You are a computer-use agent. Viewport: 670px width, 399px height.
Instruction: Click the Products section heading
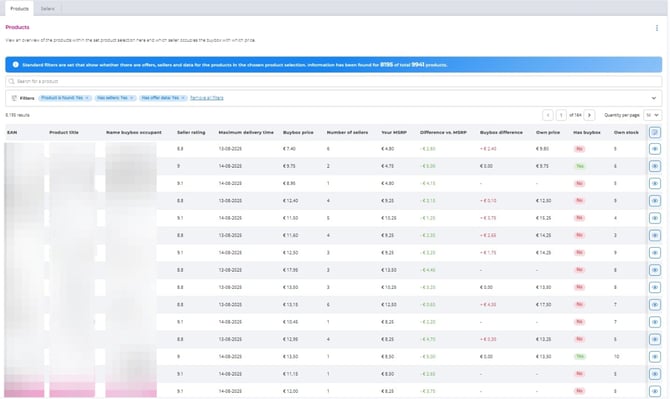[18, 27]
